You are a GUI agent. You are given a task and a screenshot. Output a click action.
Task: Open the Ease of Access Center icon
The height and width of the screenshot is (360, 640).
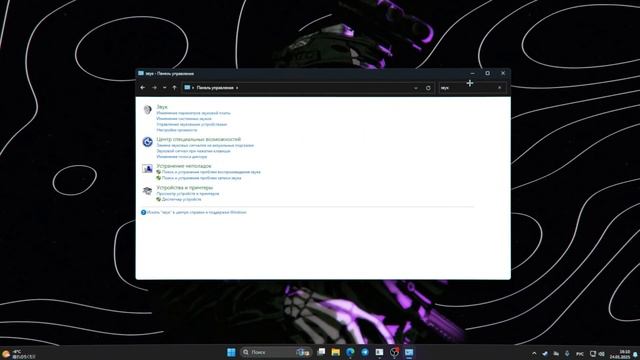[x=147, y=142]
